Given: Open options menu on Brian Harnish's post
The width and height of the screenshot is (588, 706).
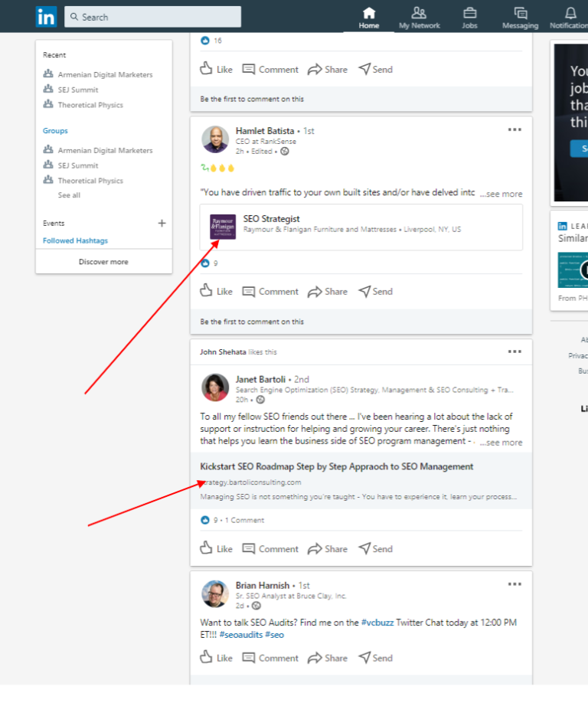Looking at the screenshot, I should coord(514,584).
